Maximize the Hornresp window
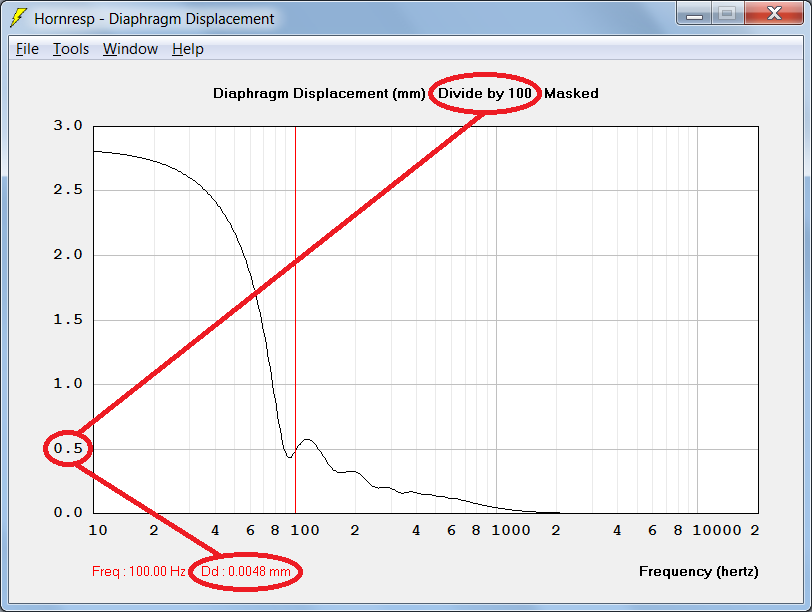 click(728, 14)
